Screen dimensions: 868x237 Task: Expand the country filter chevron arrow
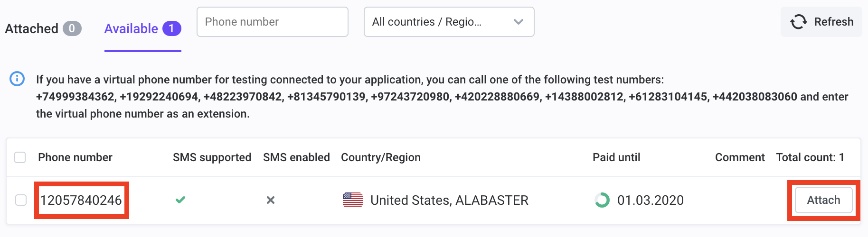(x=519, y=22)
